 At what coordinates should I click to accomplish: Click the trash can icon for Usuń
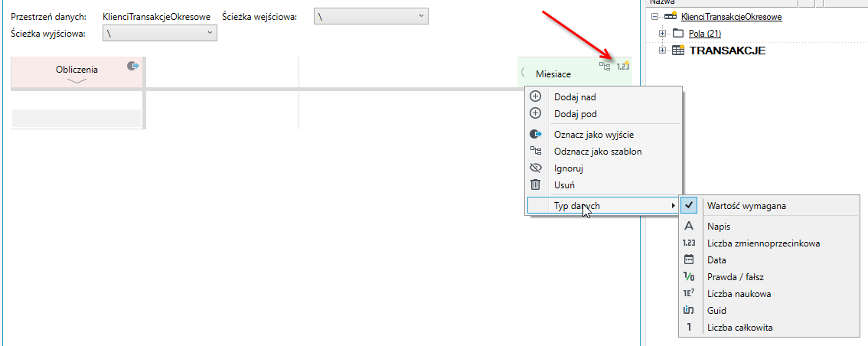[535, 185]
